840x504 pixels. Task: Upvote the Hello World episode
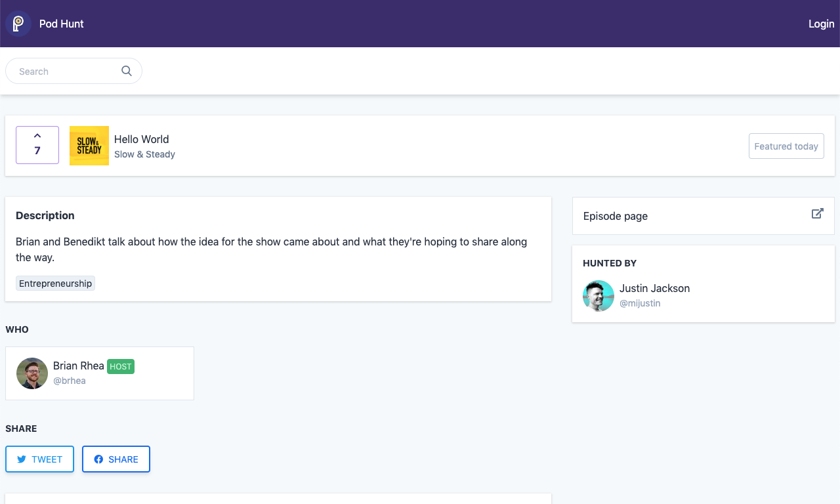(x=37, y=145)
